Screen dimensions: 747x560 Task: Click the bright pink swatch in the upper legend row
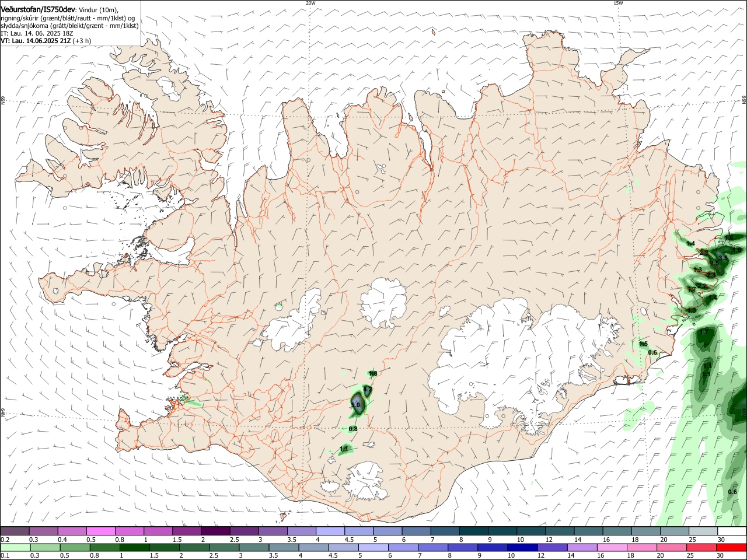100,531
